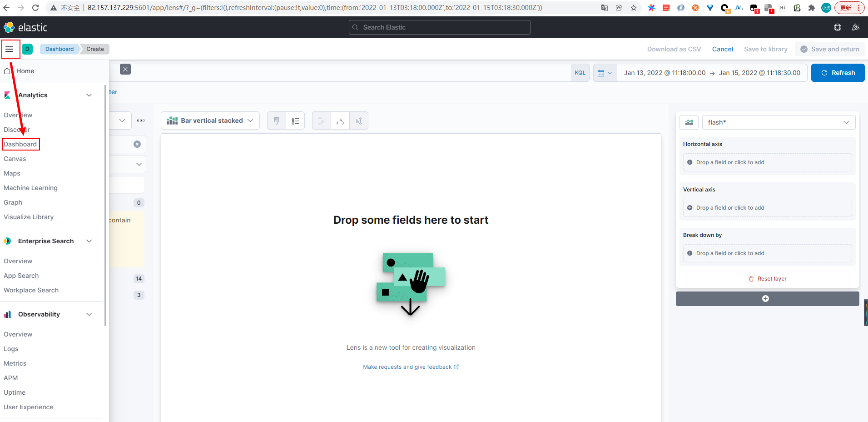Open Canvas in the Analytics menu
The height and width of the screenshot is (422, 868).
[15, 159]
